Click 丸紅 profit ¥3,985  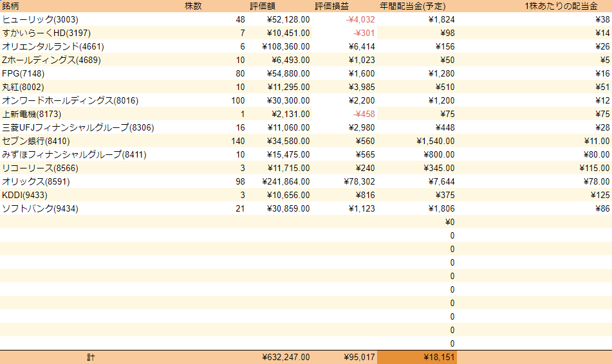tap(362, 87)
